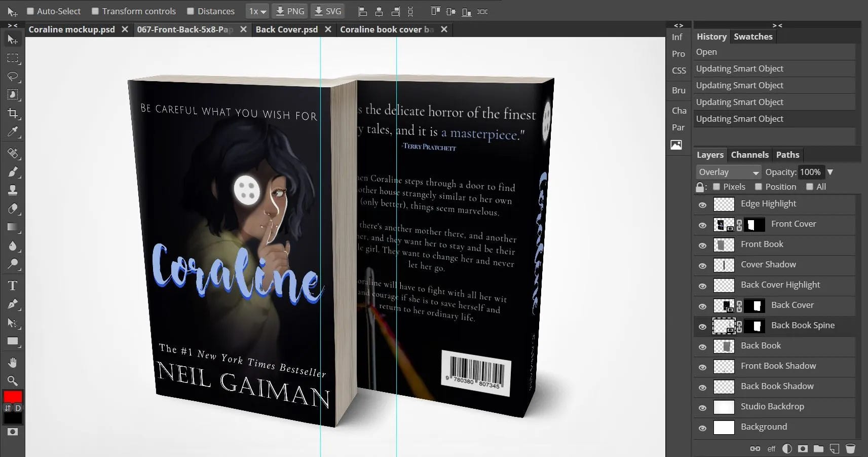This screenshot has width=868, height=457.
Task: Hide the Edge Highlight layer
Action: click(702, 205)
